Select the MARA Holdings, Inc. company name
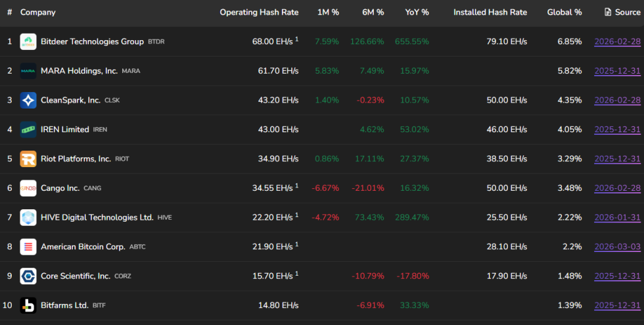Image resolution: width=644 pixels, height=325 pixels. [x=79, y=71]
